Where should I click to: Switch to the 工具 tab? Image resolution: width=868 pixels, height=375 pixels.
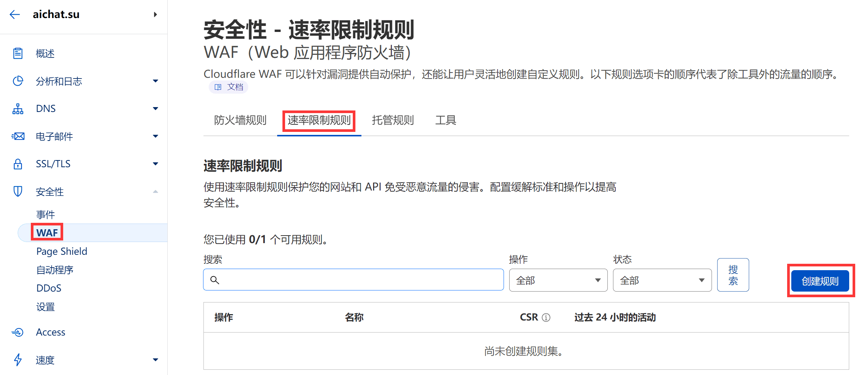[x=446, y=120]
